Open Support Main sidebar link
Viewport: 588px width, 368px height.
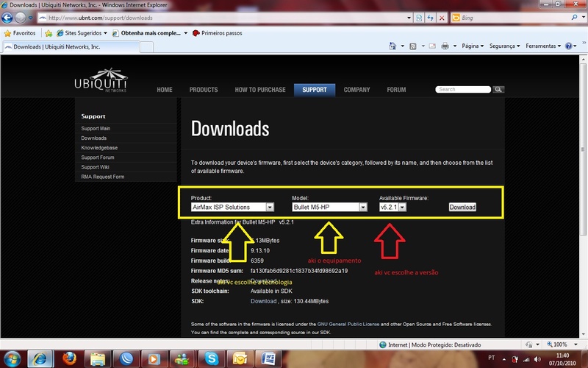pyautogui.click(x=96, y=128)
